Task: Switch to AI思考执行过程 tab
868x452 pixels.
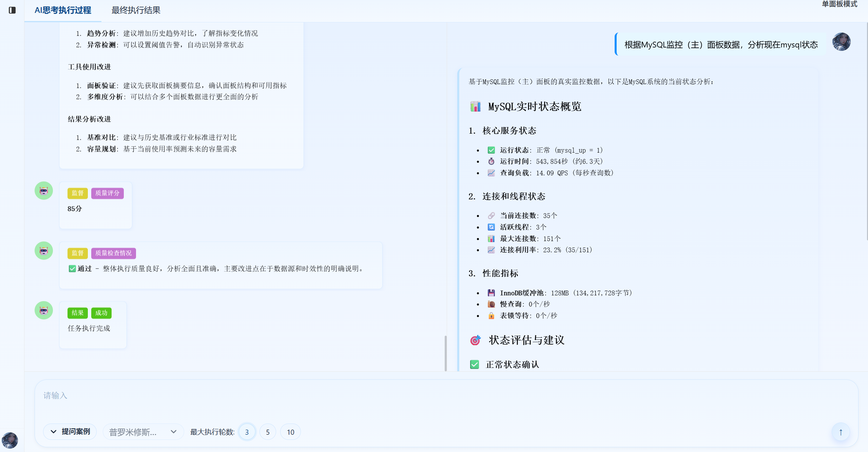Action: click(x=63, y=10)
